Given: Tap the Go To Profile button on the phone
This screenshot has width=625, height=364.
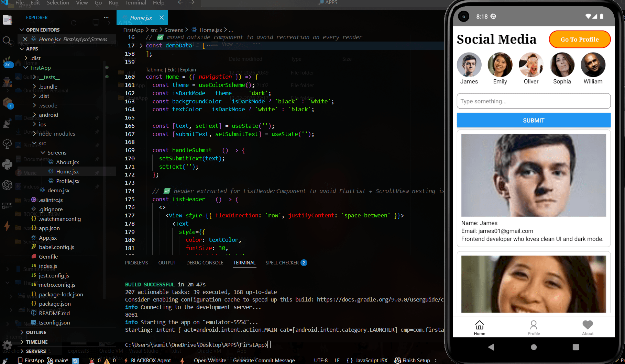Looking at the screenshot, I should (x=579, y=39).
